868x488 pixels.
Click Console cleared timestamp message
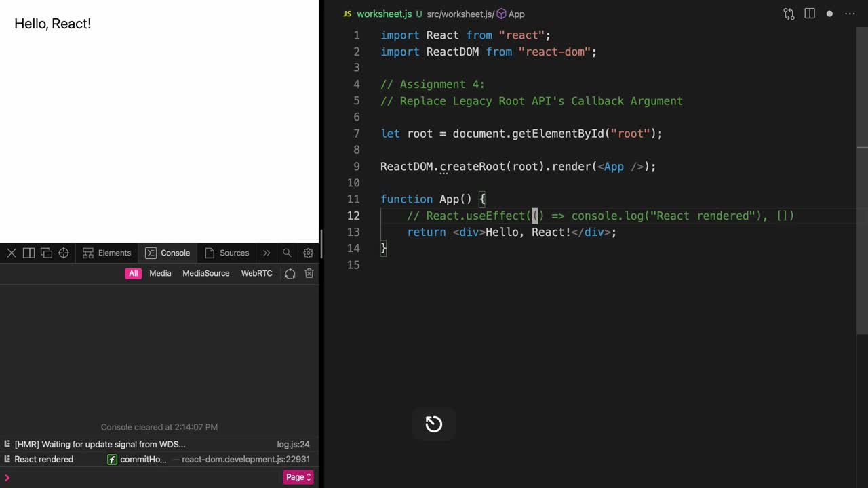(x=159, y=427)
